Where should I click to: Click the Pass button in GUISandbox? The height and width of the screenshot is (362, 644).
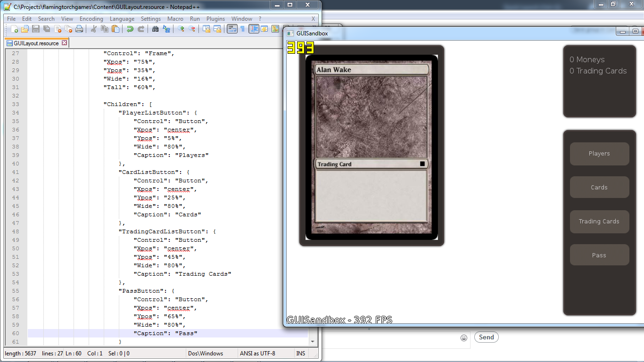point(599,255)
